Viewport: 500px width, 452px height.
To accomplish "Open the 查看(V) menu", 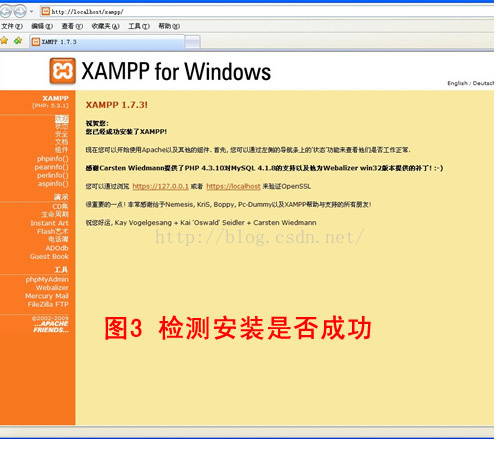I will (72, 26).
